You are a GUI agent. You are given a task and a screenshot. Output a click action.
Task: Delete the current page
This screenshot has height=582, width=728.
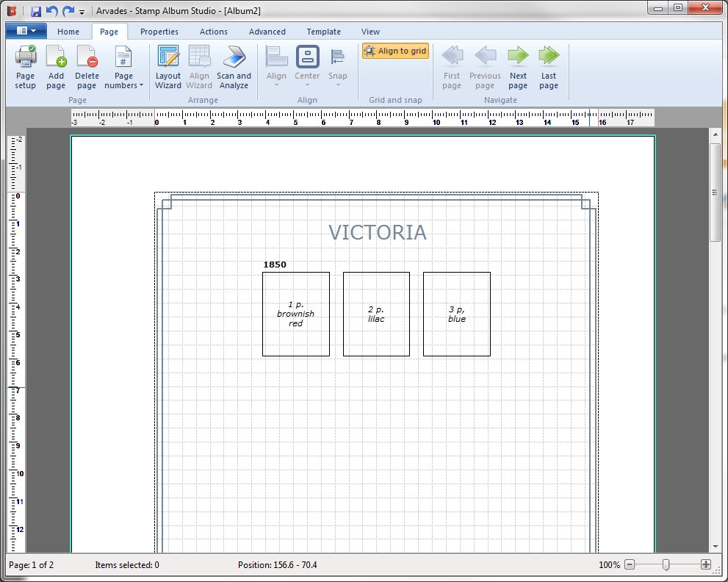point(87,68)
